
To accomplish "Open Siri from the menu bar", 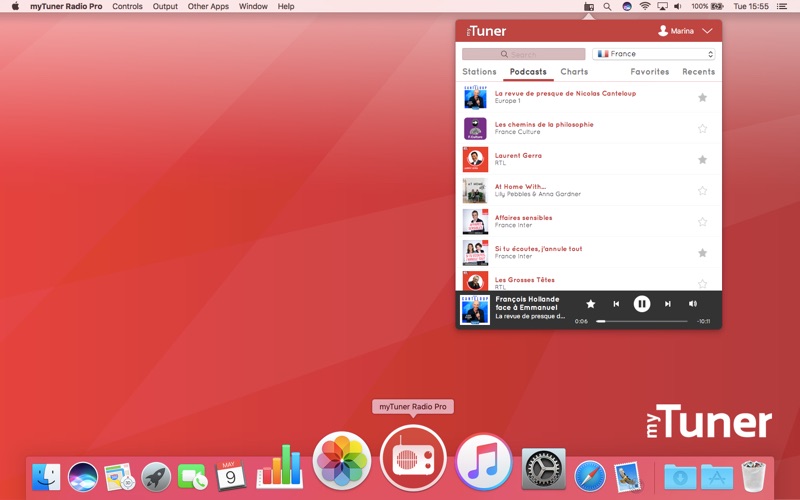I will (x=627, y=7).
